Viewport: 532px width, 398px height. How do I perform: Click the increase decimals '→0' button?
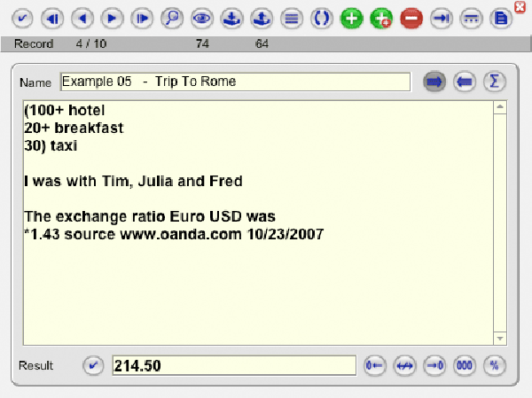pyautogui.click(x=434, y=365)
